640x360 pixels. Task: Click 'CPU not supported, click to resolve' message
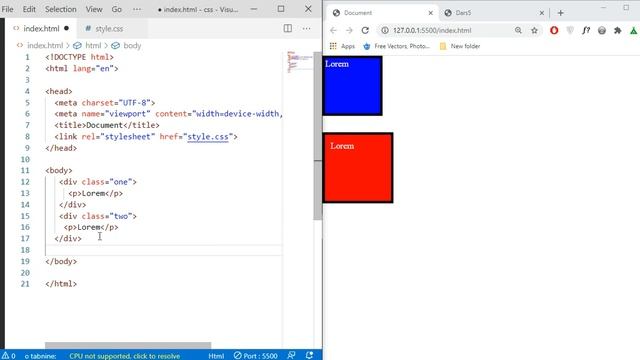click(x=124, y=356)
